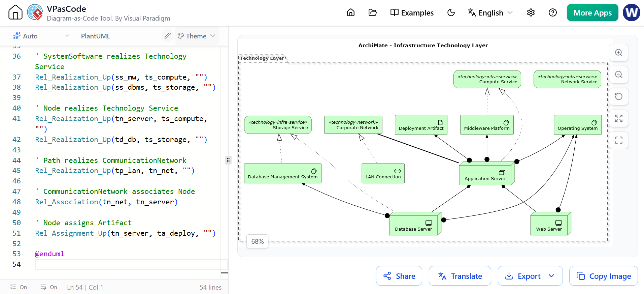Click the Ln 54 | Col 1 indicator
Image resolution: width=644 pixels, height=294 pixels.
pos(85,287)
